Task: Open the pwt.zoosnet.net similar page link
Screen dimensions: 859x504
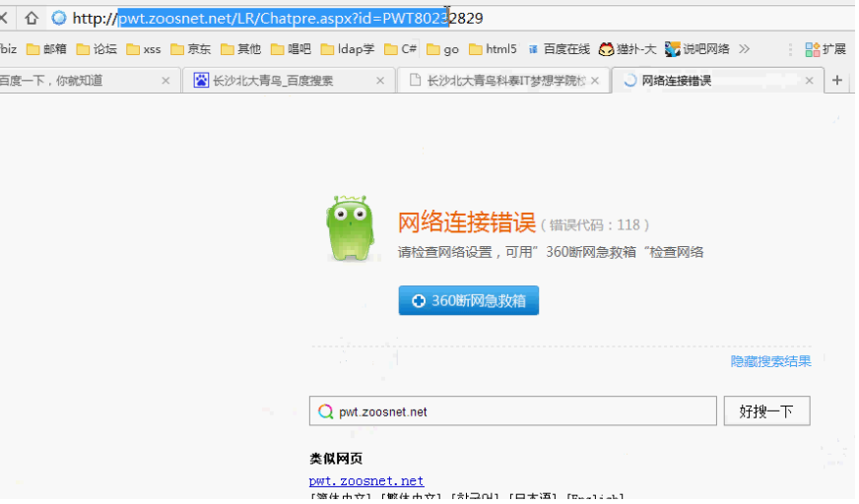Action: click(365, 481)
